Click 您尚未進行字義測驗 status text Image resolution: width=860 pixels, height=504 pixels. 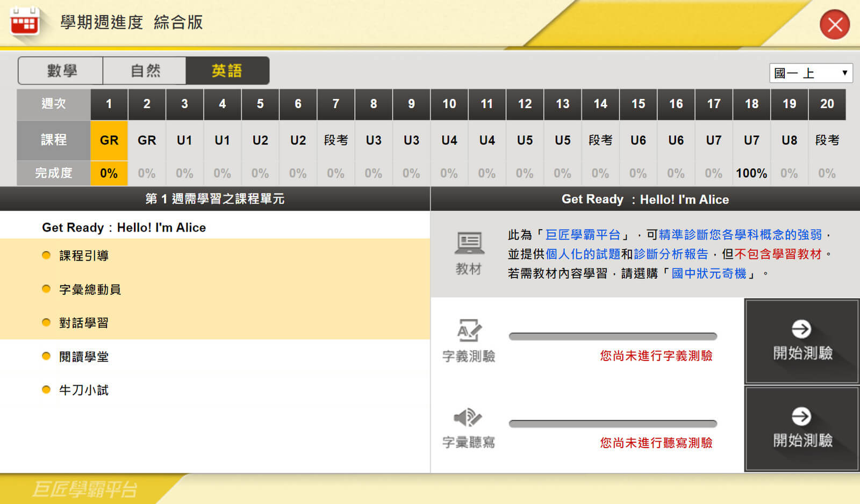[x=656, y=356]
